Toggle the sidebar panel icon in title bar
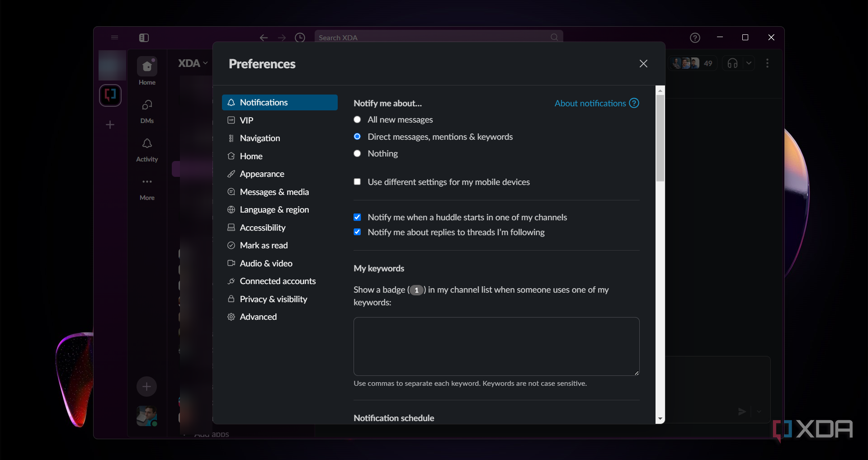The width and height of the screenshot is (868, 460). tap(144, 38)
